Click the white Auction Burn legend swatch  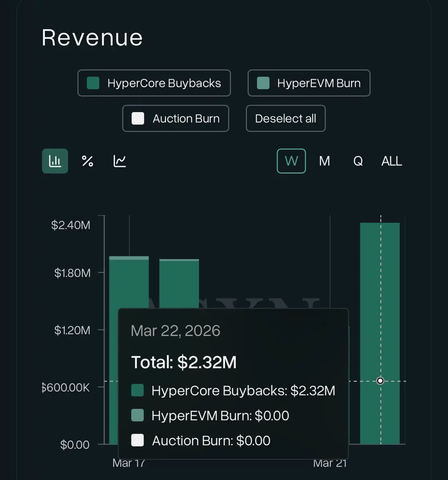138,119
